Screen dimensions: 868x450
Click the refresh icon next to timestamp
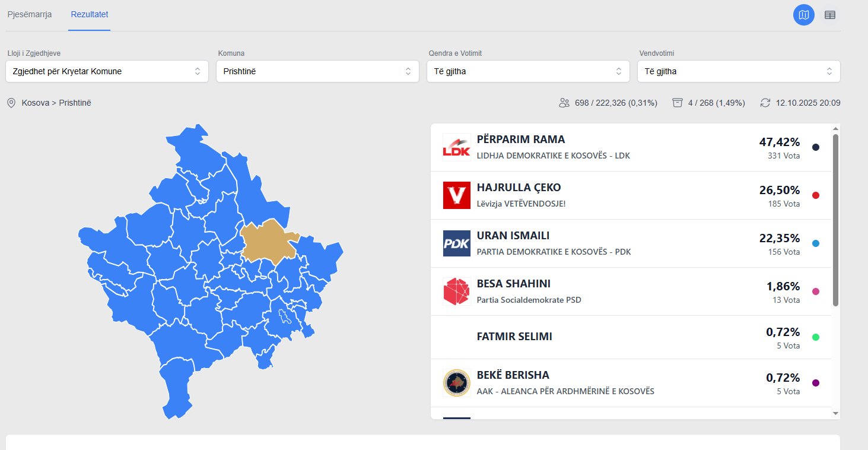pyautogui.click(x=765, y=103)
